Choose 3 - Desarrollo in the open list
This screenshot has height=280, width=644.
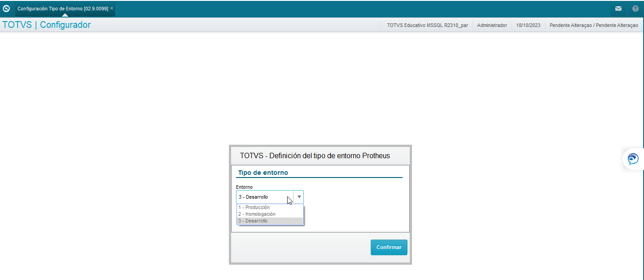point(270,221)
